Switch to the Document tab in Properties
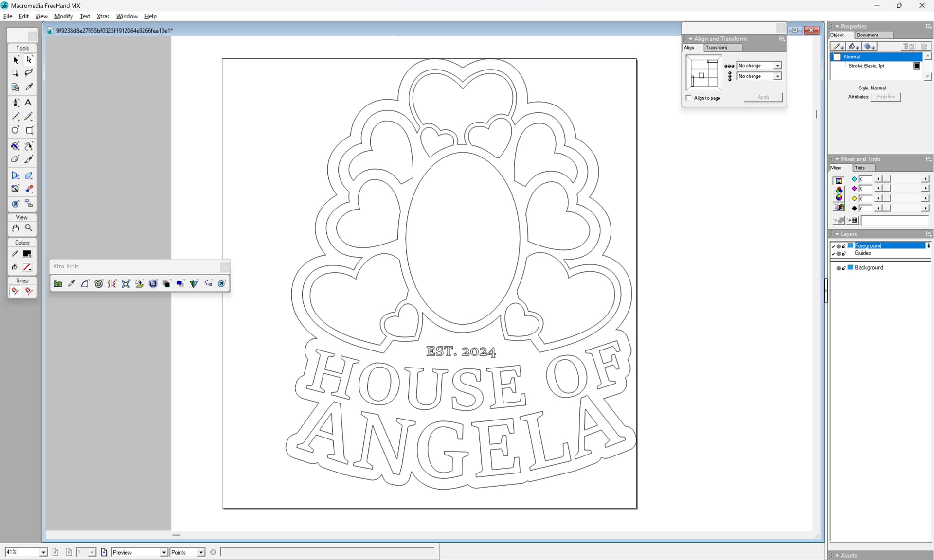Image resolution: width=934 pixels, height=560 pixels. [873, 35]
